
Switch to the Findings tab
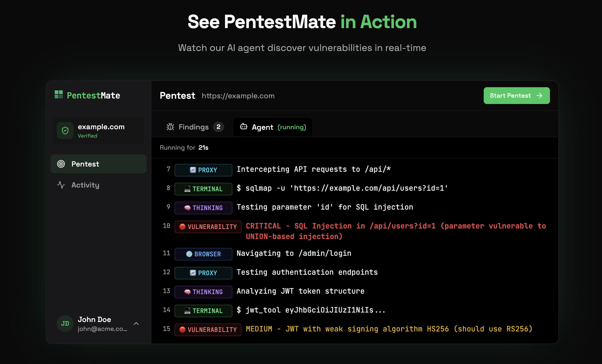(194, 127)
